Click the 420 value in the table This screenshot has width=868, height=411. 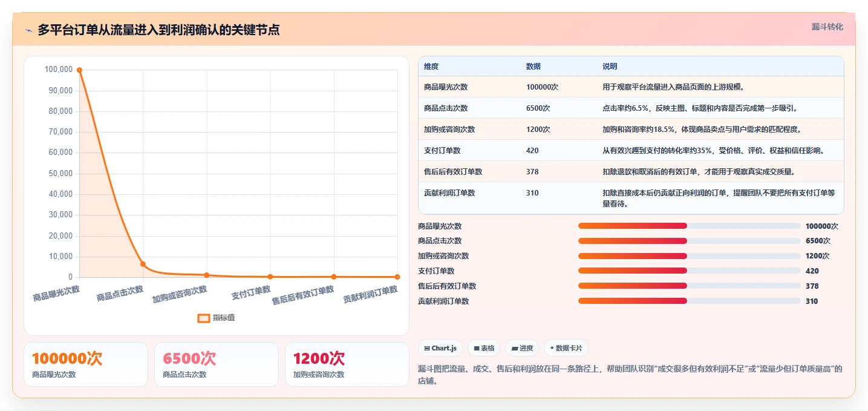tap(532, 151)
